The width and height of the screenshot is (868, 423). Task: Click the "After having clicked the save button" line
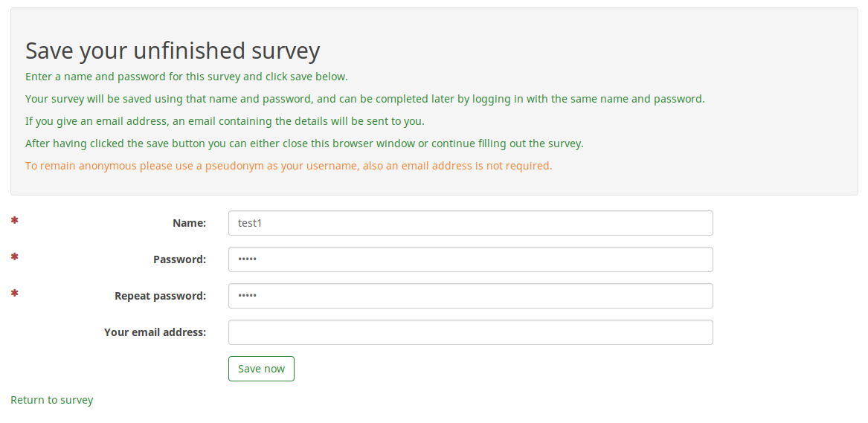click(x=304, y=143)
